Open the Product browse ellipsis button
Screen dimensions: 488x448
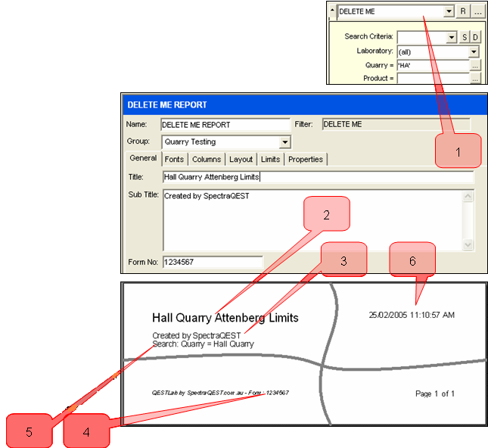[x=474, y=79]
